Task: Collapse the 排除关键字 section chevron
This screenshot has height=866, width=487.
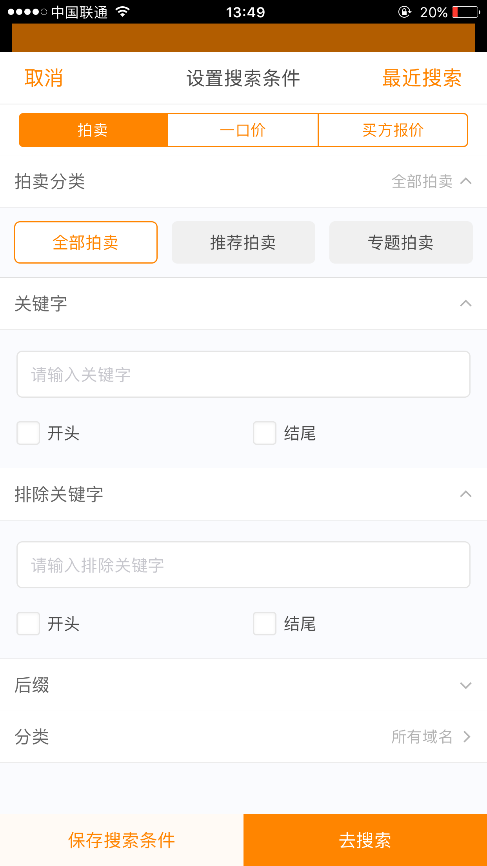Action: coord(465,494)
